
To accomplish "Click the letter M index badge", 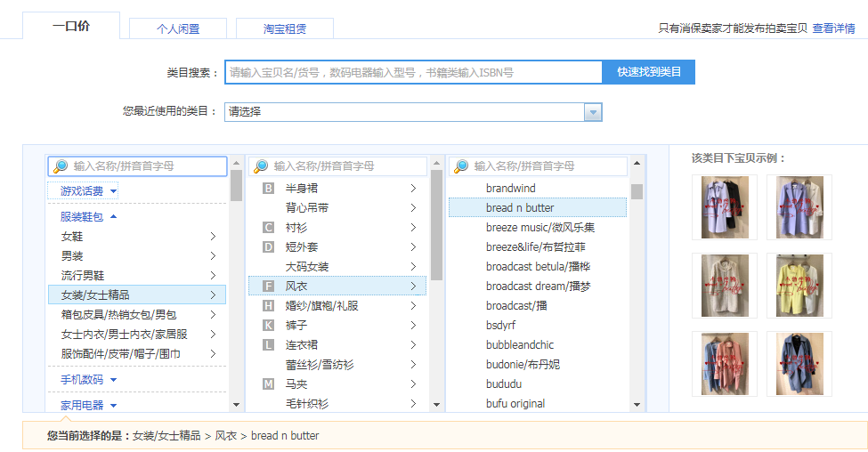I will pos(268,384).
